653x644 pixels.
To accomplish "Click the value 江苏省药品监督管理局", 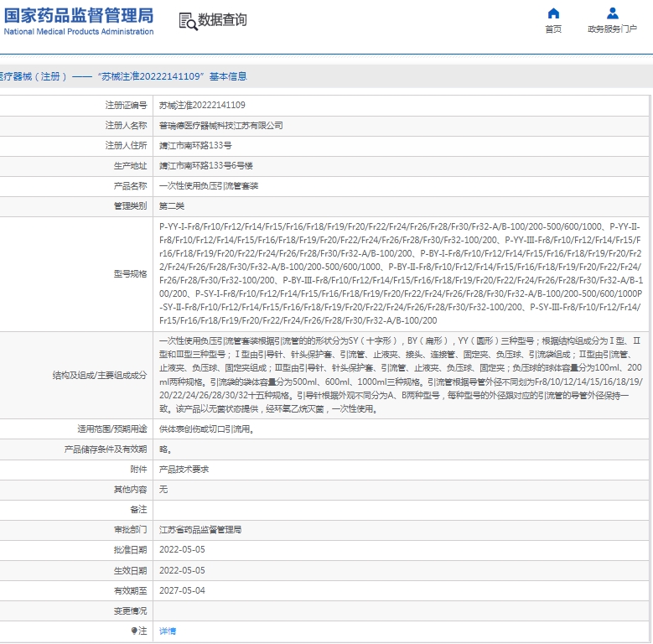I will click(x=200, y=529).
